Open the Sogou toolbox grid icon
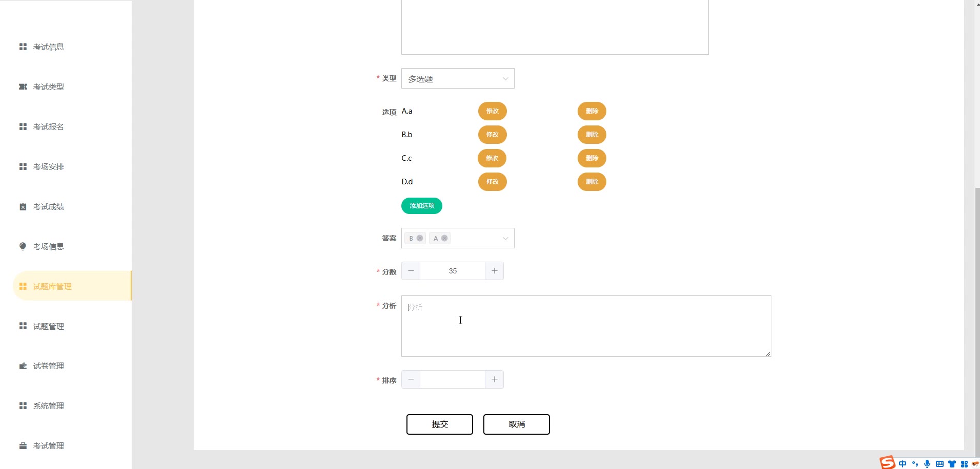 (x=964, y=464)
